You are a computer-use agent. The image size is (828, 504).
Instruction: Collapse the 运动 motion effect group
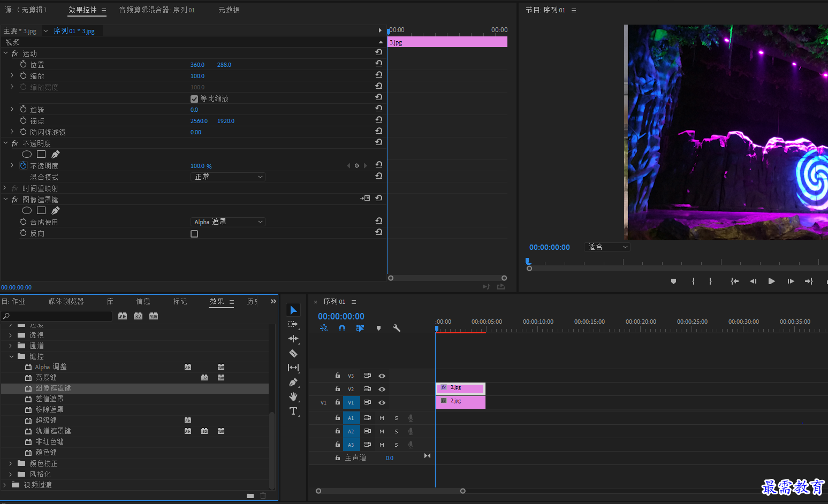tap(6, 54)
